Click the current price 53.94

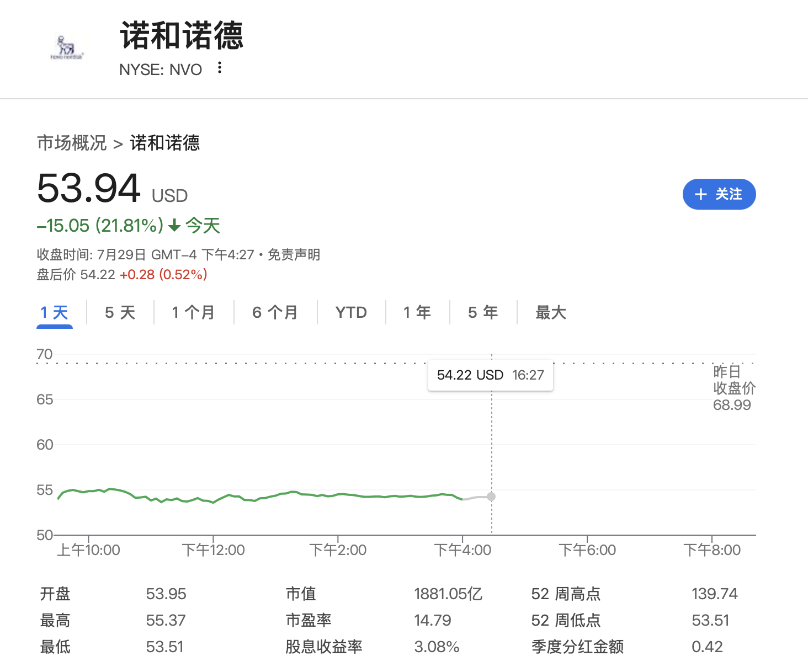pyautogui.click(x=88, y=188)
